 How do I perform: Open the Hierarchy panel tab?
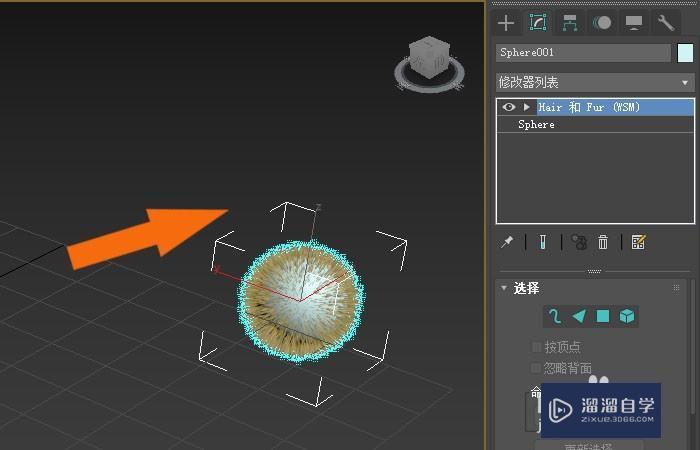[570, 22]
